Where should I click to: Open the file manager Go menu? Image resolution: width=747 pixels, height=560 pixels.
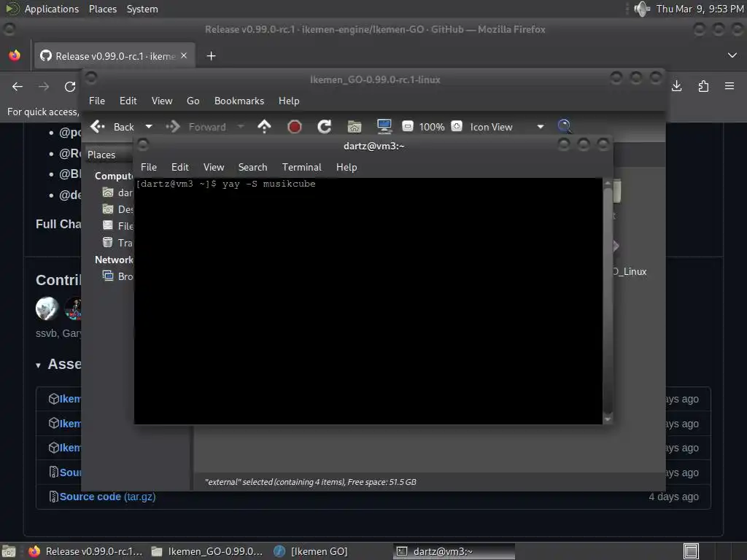193,101
